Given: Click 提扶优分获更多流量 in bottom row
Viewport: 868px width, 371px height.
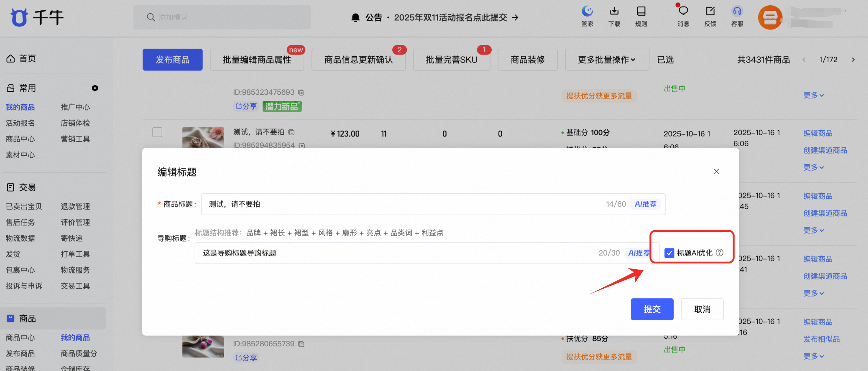Looking at the screenshot, I should (x=599, y=357).
